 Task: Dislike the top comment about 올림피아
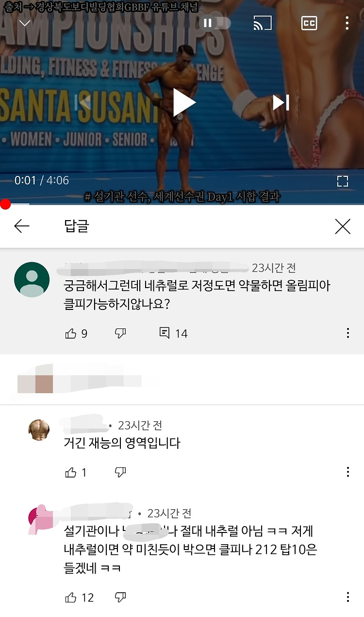[120, 333]
